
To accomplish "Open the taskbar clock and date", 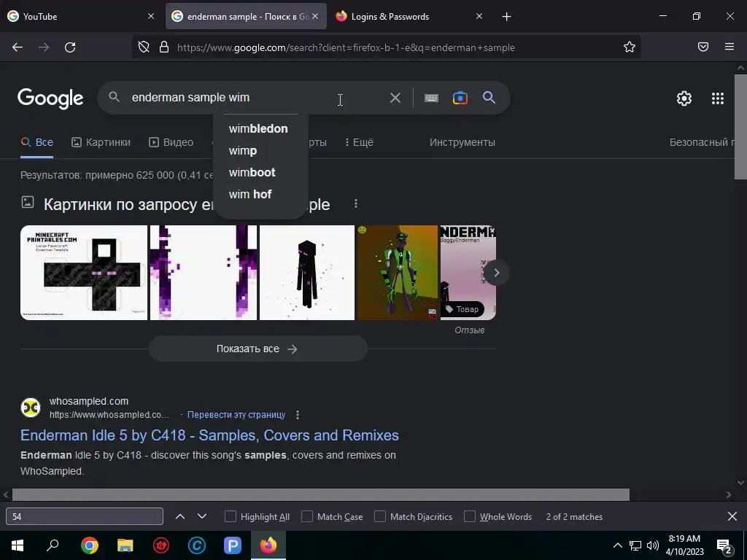I will click(x=684, y=545).
